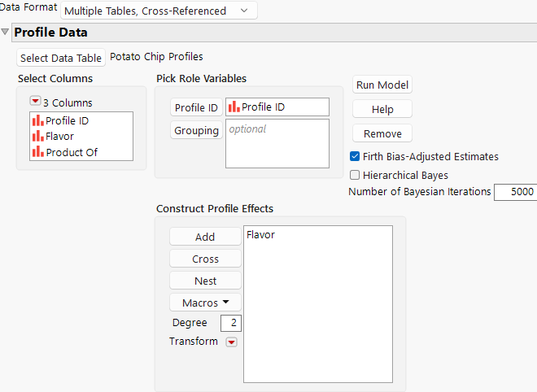
Task: Open Help for the Choice platform
Action: (382, 109)
